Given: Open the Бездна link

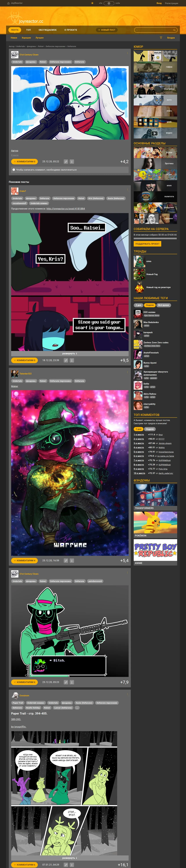Looking at the screenshot, I should [x=171, y=38].
